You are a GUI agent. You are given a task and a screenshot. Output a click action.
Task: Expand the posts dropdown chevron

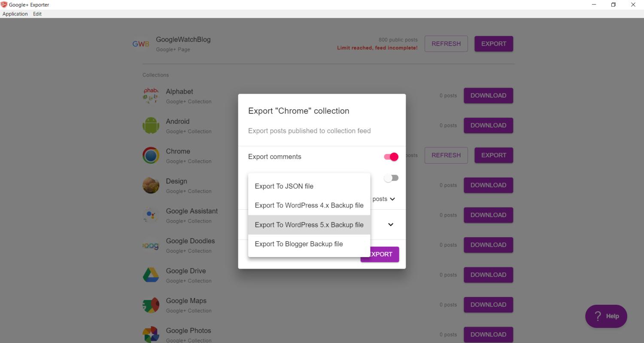coord(392,199)
